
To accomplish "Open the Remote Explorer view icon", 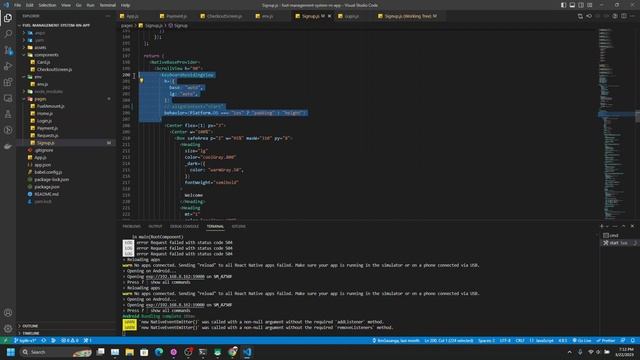I will (8, 98).
